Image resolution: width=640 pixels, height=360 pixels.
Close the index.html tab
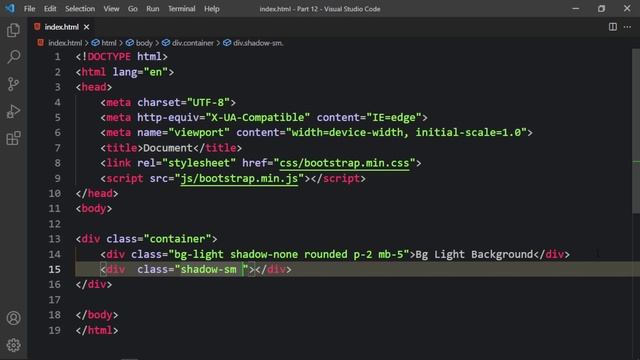(87, 27)
